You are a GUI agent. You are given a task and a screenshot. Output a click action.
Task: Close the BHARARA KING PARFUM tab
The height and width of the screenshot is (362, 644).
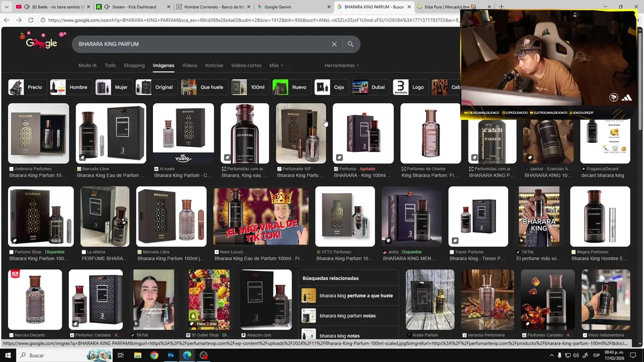click(409, 7)
